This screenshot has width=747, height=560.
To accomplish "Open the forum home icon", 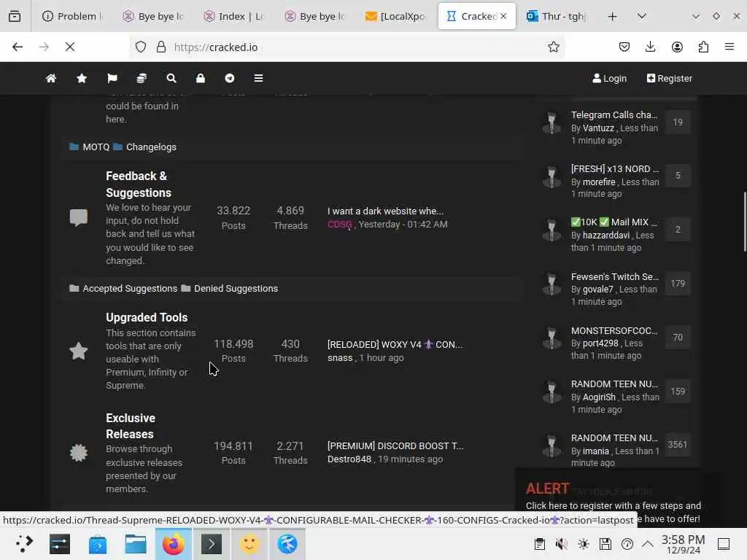I will click(x=51, y=78).
